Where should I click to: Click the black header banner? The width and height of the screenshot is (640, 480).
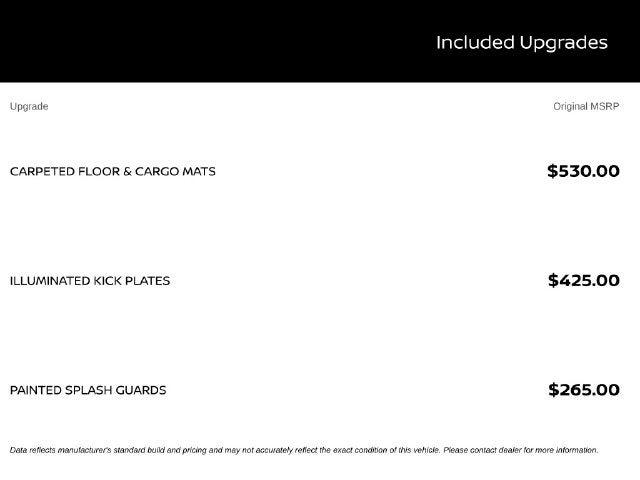click(320, 41)
